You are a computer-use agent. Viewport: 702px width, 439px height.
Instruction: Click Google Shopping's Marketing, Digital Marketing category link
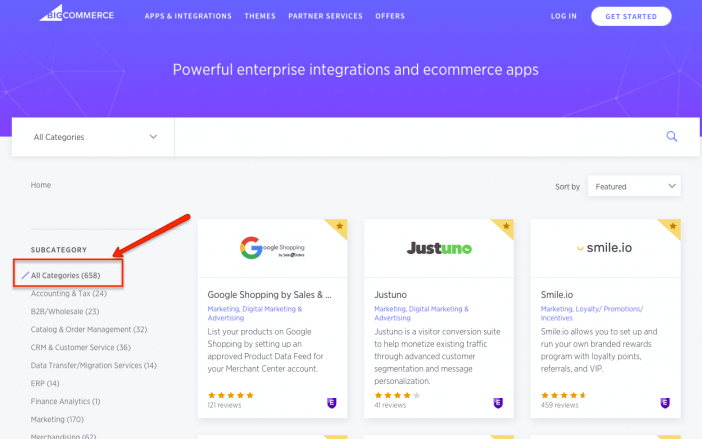click(x=255, y=313)
